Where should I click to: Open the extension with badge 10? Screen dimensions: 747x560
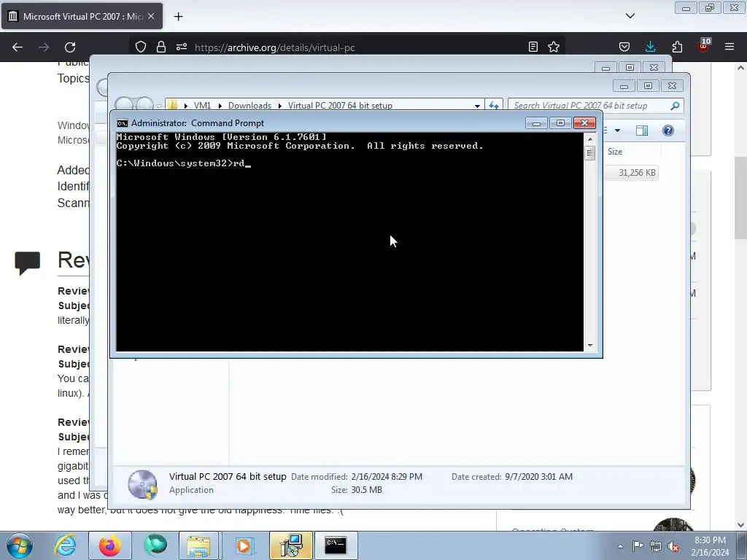coord(704,46)
